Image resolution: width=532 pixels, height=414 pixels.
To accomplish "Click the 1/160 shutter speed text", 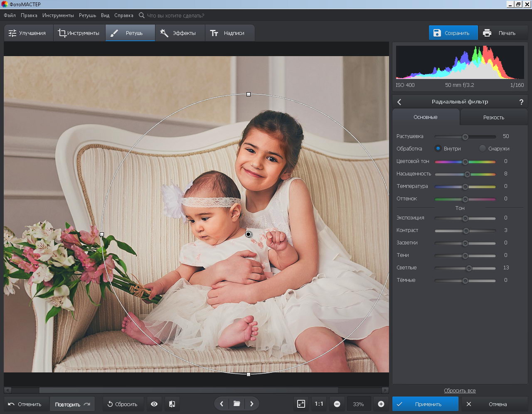I will click(517, 85).
